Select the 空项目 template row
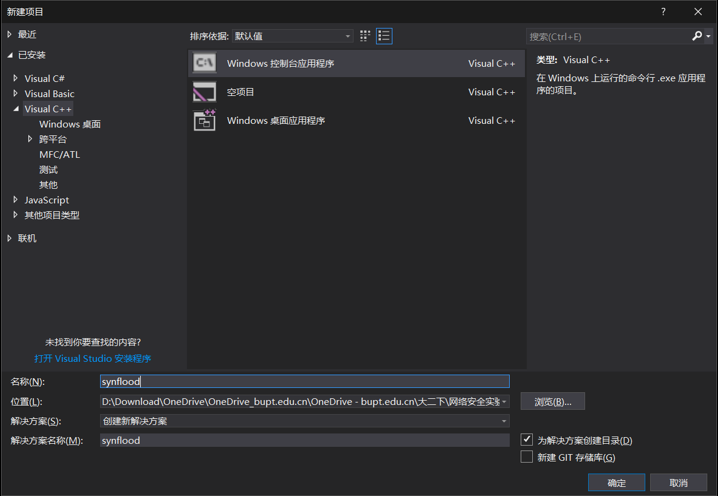The image size is (718, 496). coord(356,92)
